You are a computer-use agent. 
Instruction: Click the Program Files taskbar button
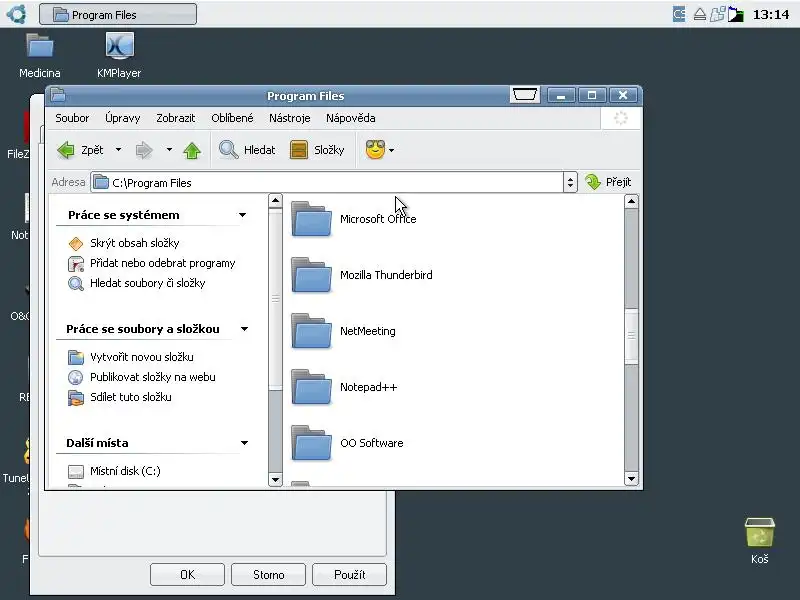118,14
